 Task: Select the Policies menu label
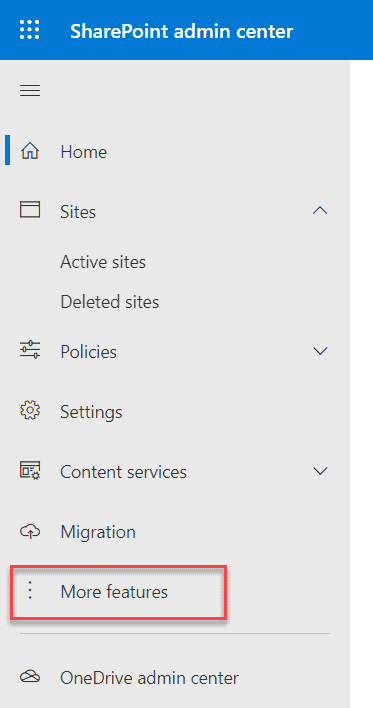tap(89, 352)
